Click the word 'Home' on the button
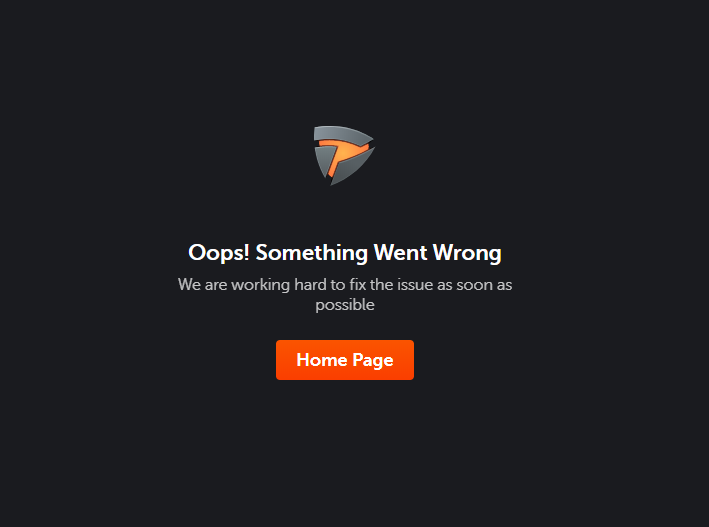 [x=321, y=360]
